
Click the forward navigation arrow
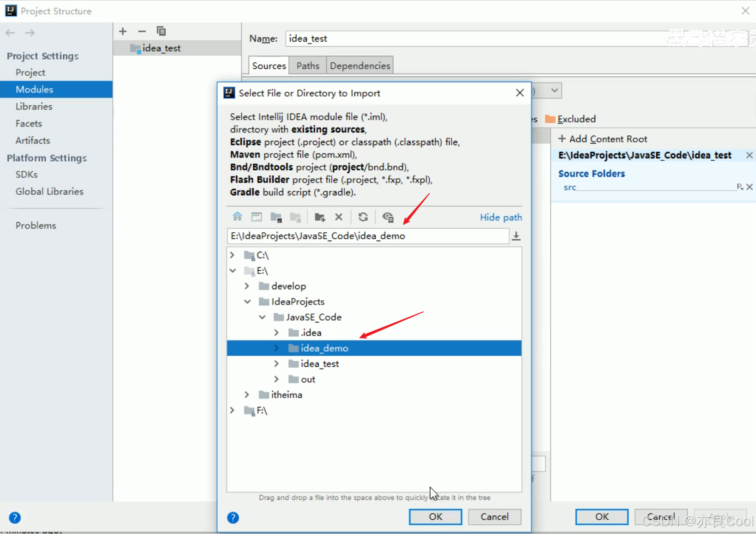point(30,33)
